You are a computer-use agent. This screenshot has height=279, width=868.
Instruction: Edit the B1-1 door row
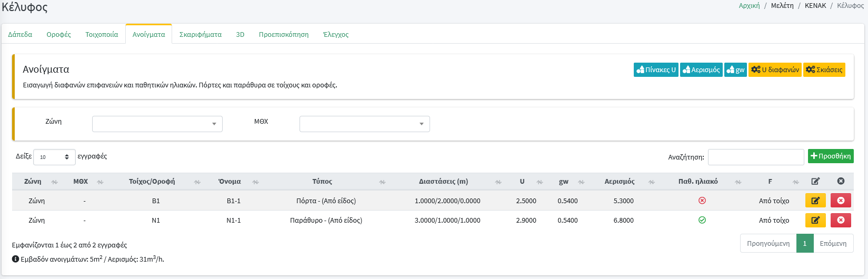point(815,201)
